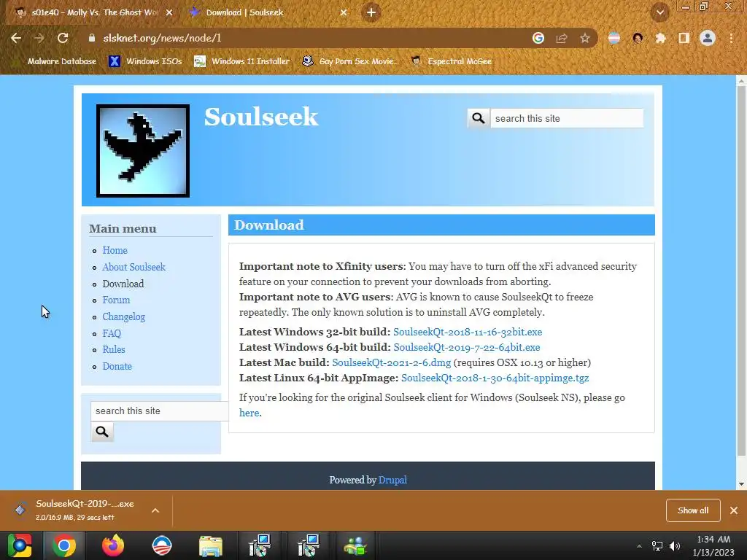Open the network tray icon

click(x=657, y=546)
